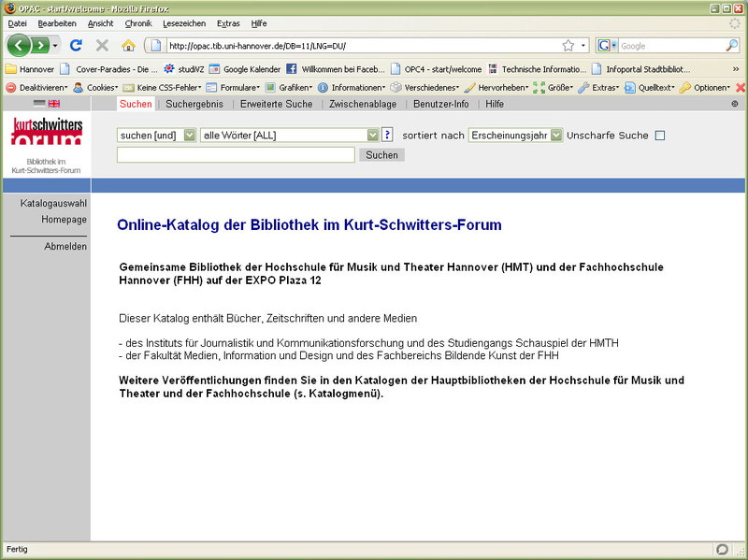Open the blue question mark search help
This screenshot has width=748, height=560.
point(387,135)
